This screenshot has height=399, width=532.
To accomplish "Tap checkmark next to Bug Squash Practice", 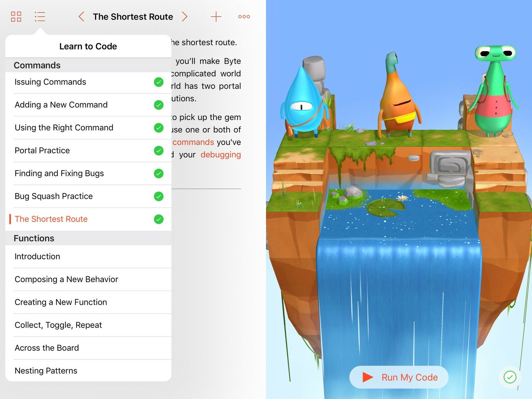I will pyautogui.click(x=159, y=196).
